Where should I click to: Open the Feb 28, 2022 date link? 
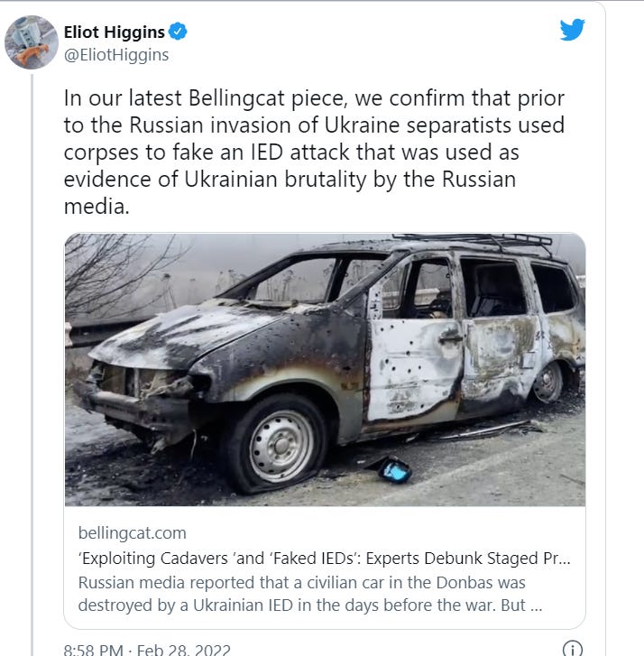click(184, 650)
